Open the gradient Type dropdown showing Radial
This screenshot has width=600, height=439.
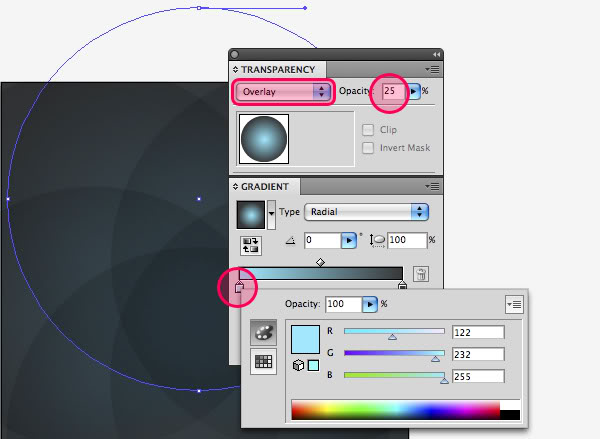tap(367, 212)
